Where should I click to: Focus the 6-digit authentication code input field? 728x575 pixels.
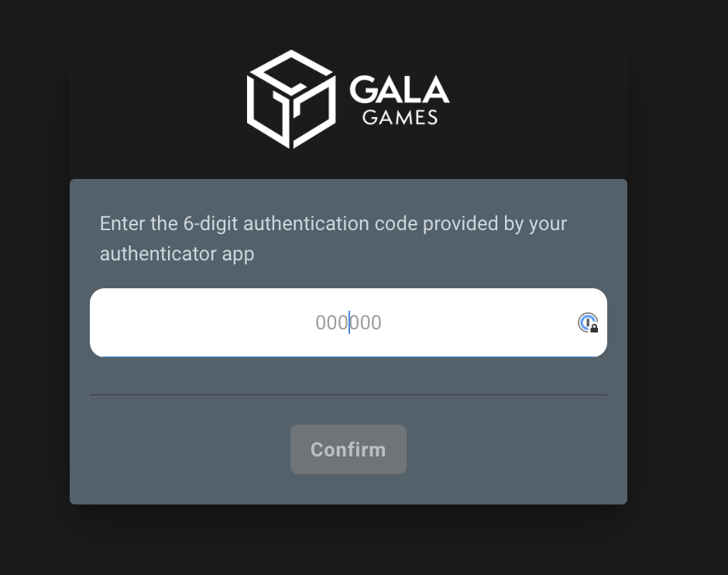pos(349,322)
